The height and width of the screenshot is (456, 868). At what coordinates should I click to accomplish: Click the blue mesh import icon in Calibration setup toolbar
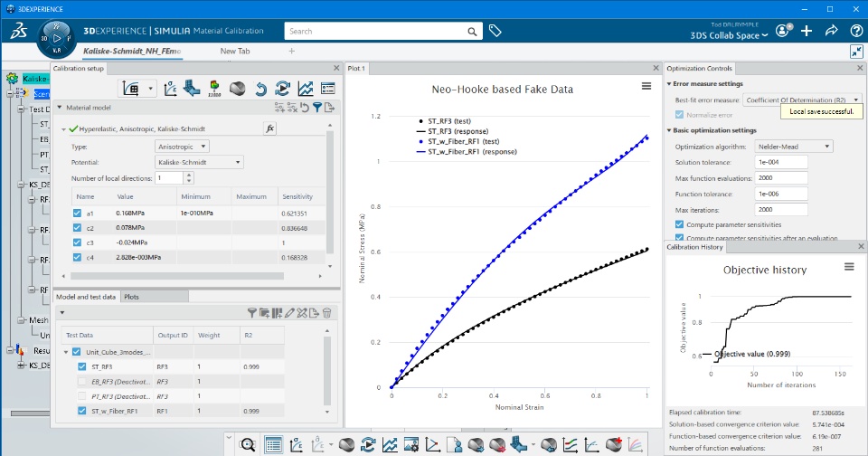pos(192,88)
